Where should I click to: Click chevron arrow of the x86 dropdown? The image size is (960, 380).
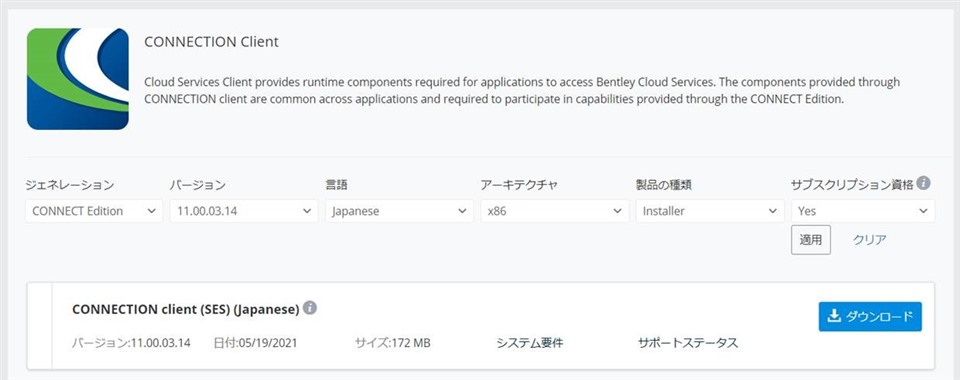click(617, 211)
